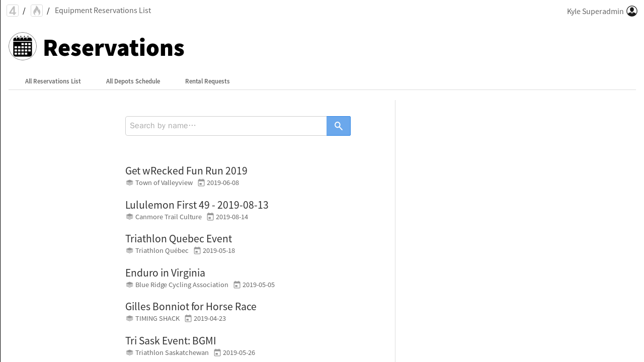Click the layers icon beside Town of Valleyview
The height and width of the screenshot is (362, 644).
point(129,183)
